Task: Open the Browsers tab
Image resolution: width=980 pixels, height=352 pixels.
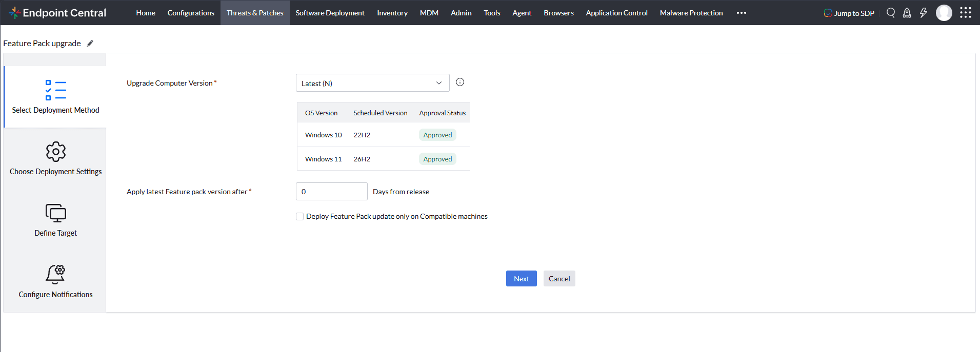Action: [x=559, y=13]
